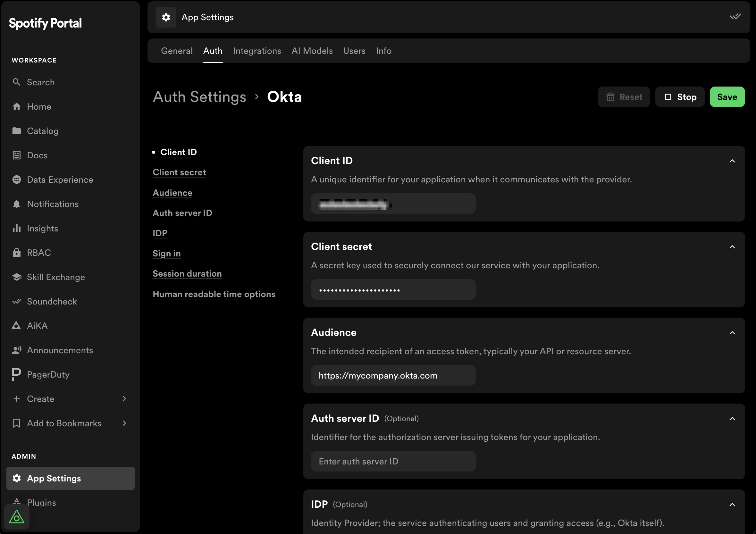Focus the Enter auth server ID field
Screen dimensions: 756x534
[393, 461]
